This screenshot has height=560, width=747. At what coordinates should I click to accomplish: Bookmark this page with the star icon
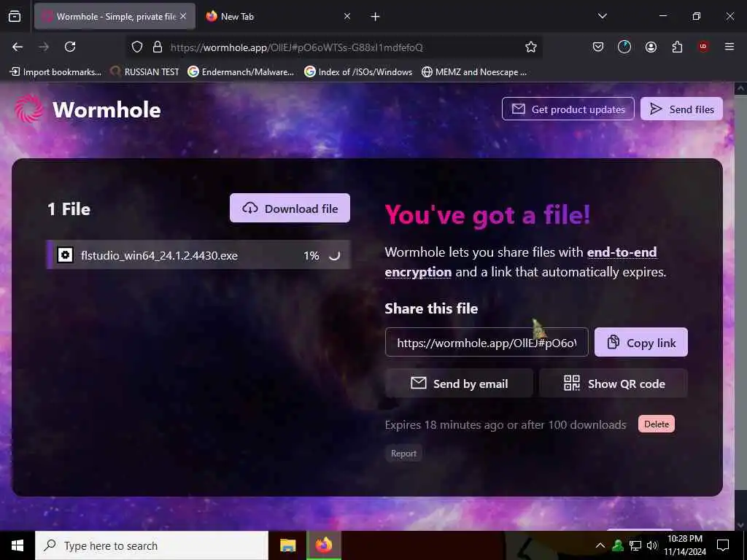(x=531, y=47)
